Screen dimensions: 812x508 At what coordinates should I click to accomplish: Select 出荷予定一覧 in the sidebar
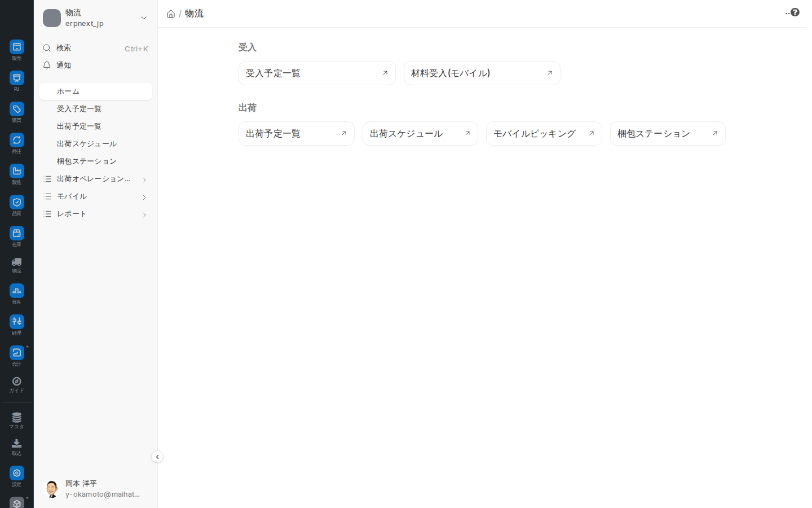click(x=95, y=126)
